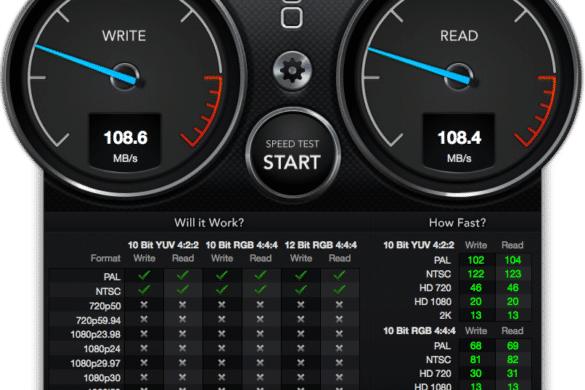Click the value 69 in How Fast
585x390 pixels.
click(x=513, y=346)
